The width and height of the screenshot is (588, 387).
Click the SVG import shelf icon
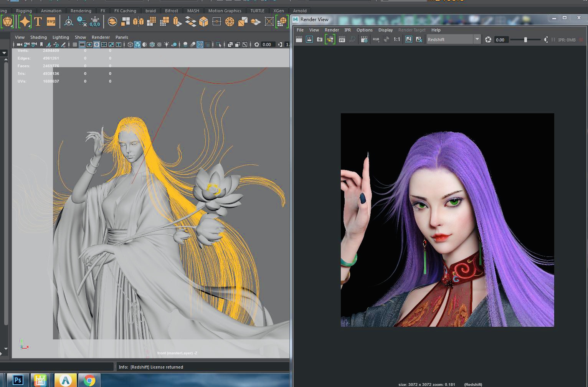click(51, 21)
